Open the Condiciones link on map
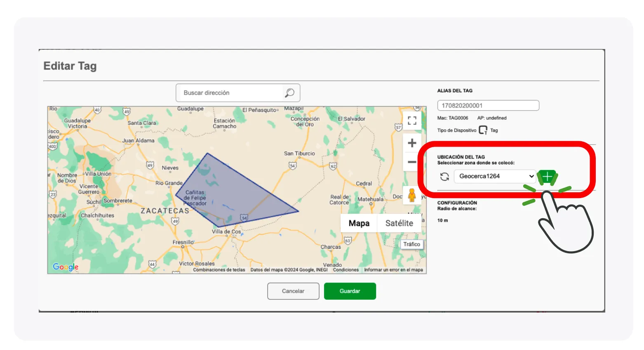 346,270
